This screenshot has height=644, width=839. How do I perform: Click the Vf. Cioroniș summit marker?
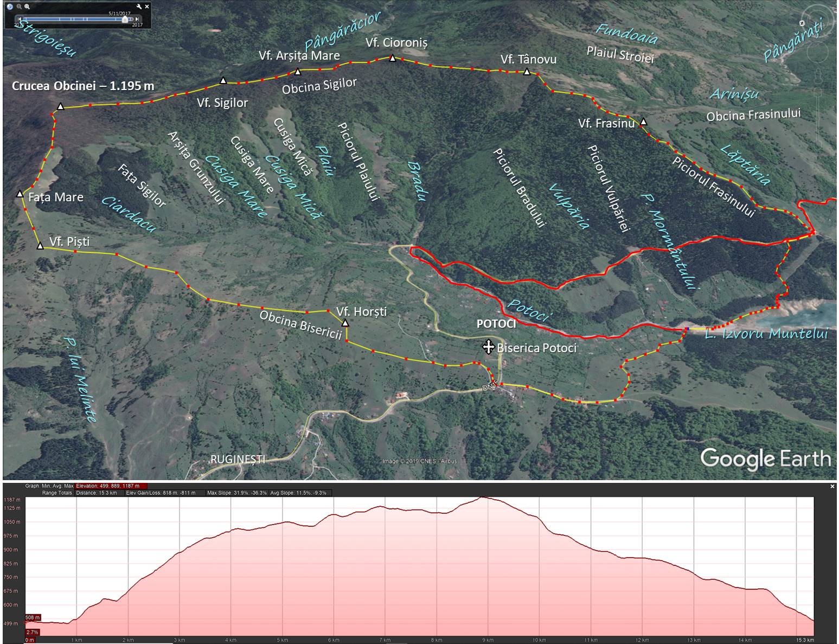(x=392, y=58)
